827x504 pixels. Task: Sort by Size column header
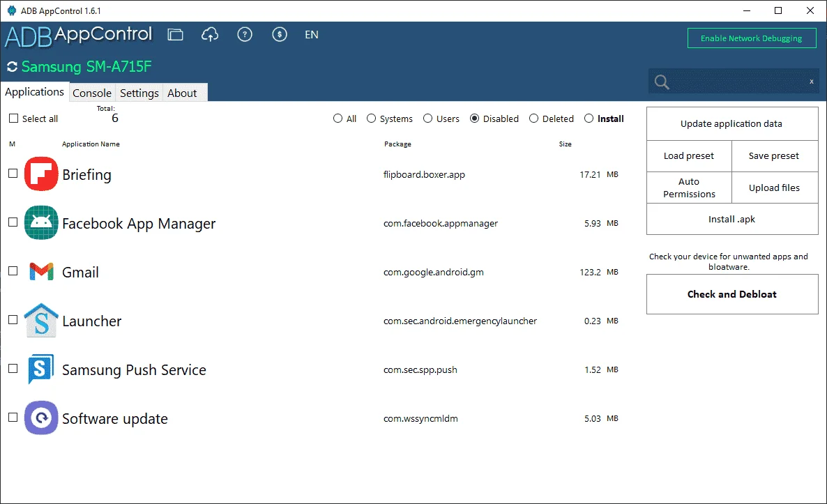(x=566, y=144)
